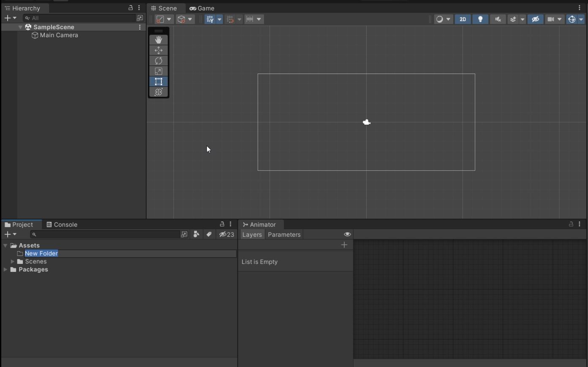Mute scene audio toggle
The image size is (588, 367).
click(498, 19)
